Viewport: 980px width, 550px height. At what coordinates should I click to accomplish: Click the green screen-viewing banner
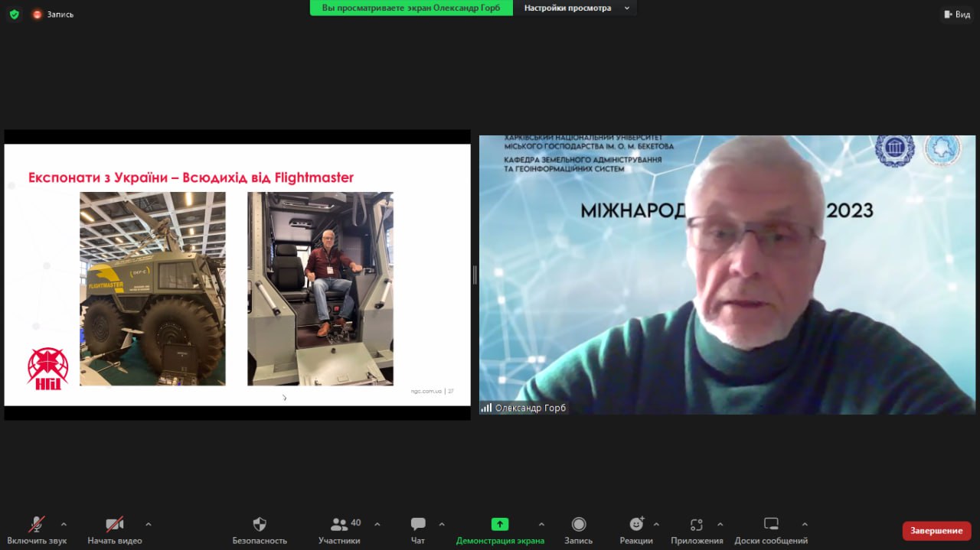(411, 8)
